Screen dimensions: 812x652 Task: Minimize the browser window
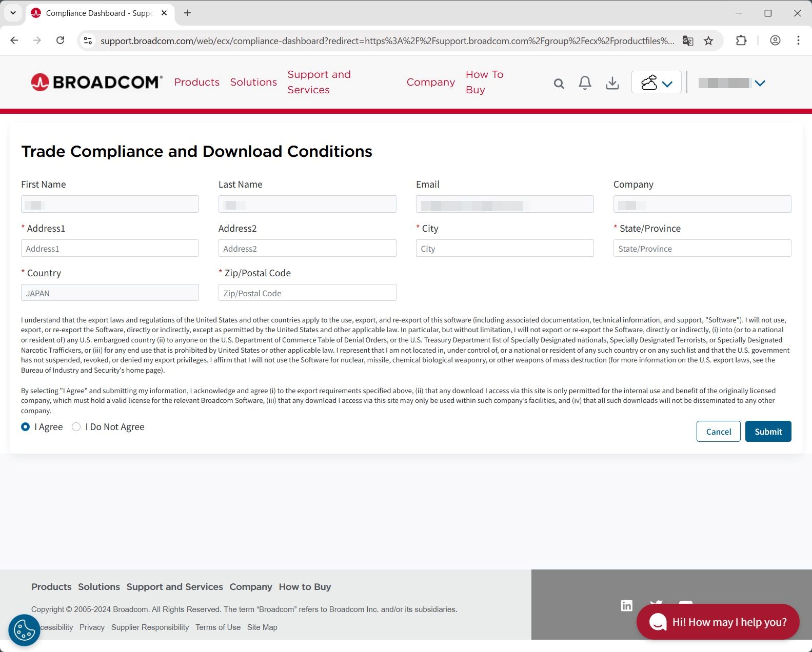[739, 13]
